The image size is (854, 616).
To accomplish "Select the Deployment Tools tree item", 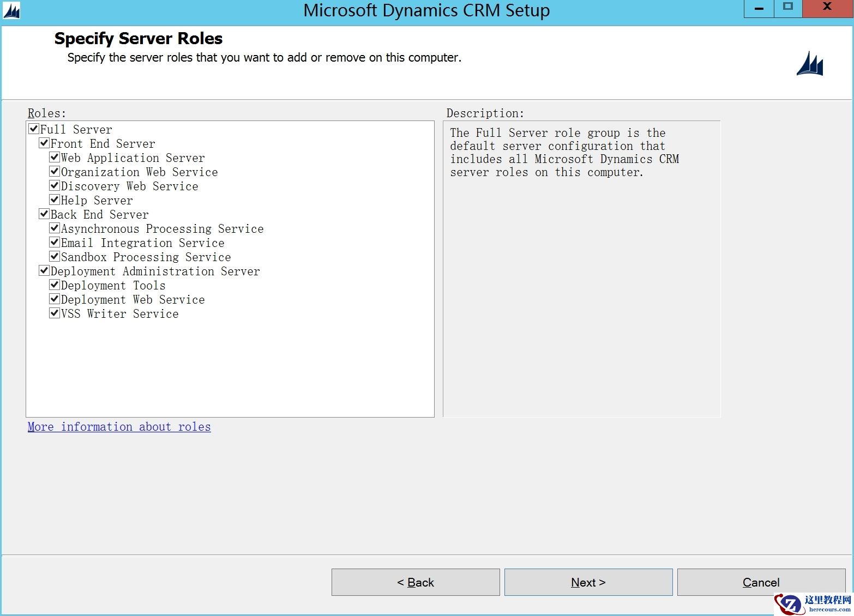I will [113, 286].
